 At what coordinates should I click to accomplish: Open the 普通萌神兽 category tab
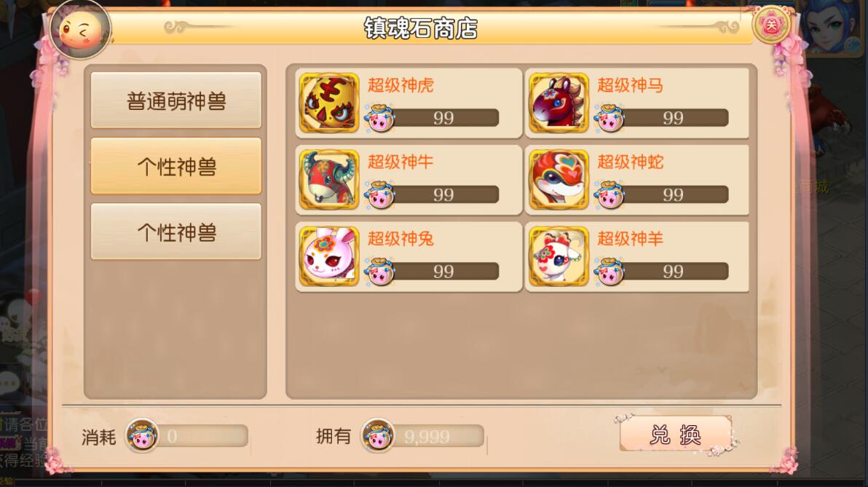(176, 100)
